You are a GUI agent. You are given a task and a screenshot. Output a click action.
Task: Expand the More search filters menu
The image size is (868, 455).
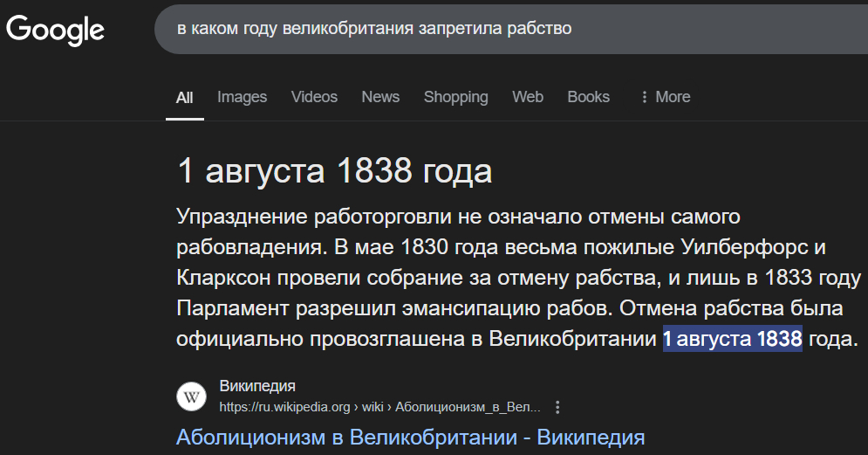[666, 97]
